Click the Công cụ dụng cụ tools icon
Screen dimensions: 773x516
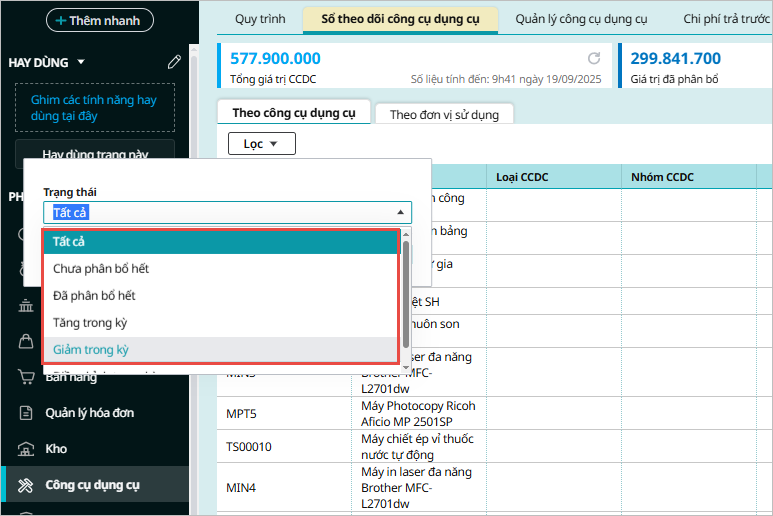click(x=25, y=485)
